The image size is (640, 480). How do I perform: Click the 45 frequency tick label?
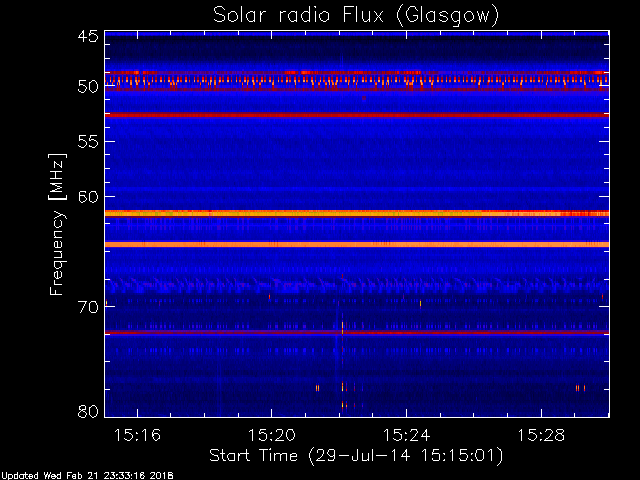click(88, 36)
